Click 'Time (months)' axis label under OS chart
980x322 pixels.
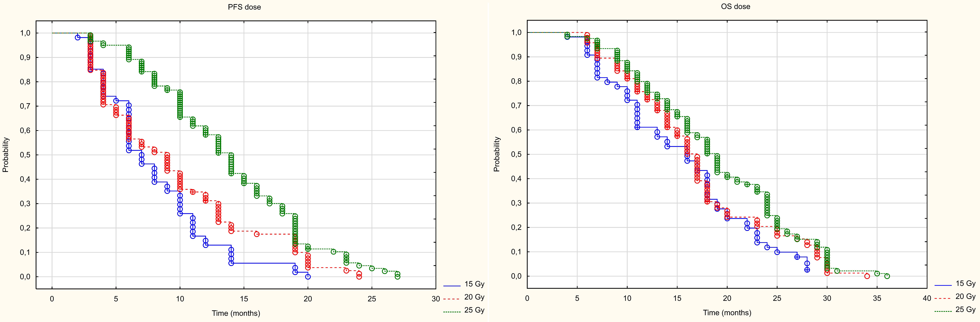point(727,313)
